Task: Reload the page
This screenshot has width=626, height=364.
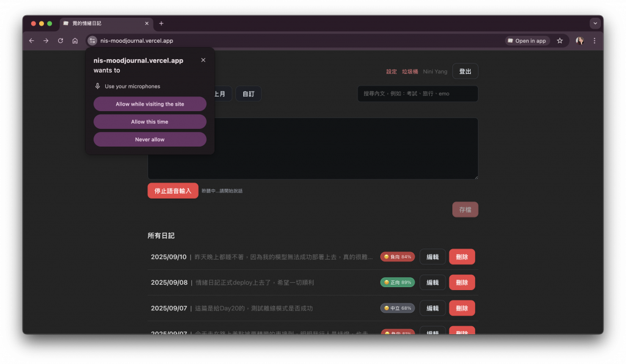Action: pos(61,41)
